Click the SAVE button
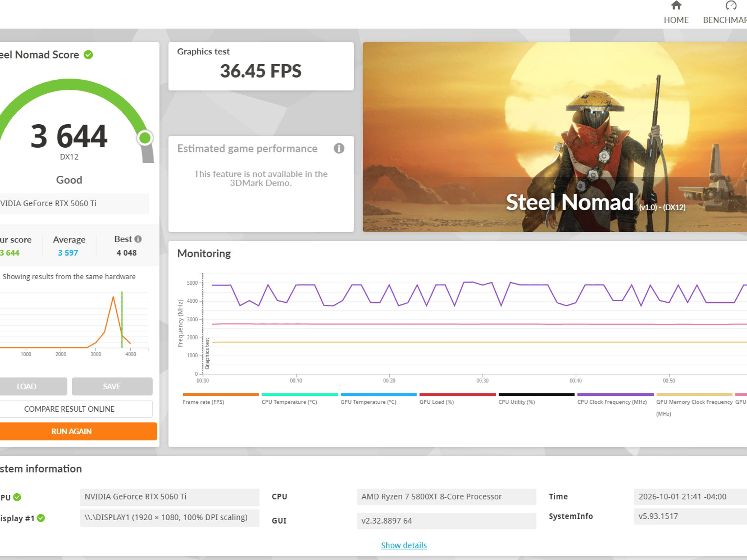 tap(112, 386)
